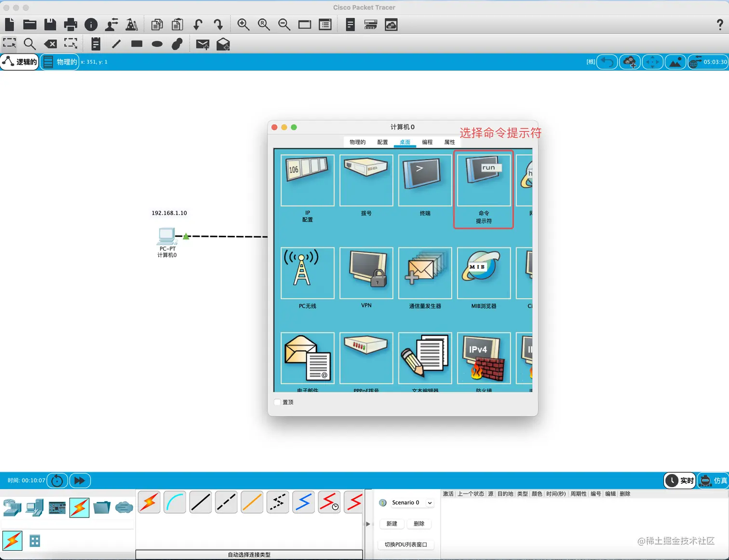Click the 删除 scenario button

point(419,524)
